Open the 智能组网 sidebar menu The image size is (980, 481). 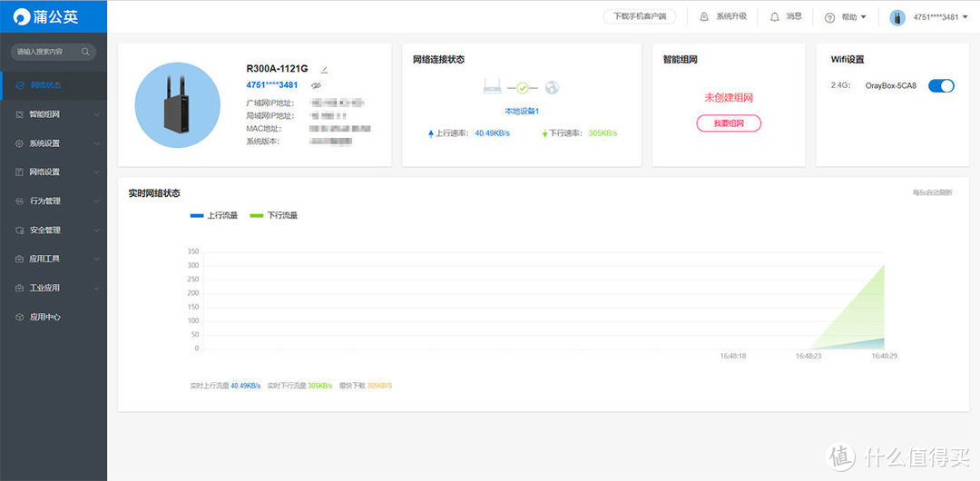(54, 114)
